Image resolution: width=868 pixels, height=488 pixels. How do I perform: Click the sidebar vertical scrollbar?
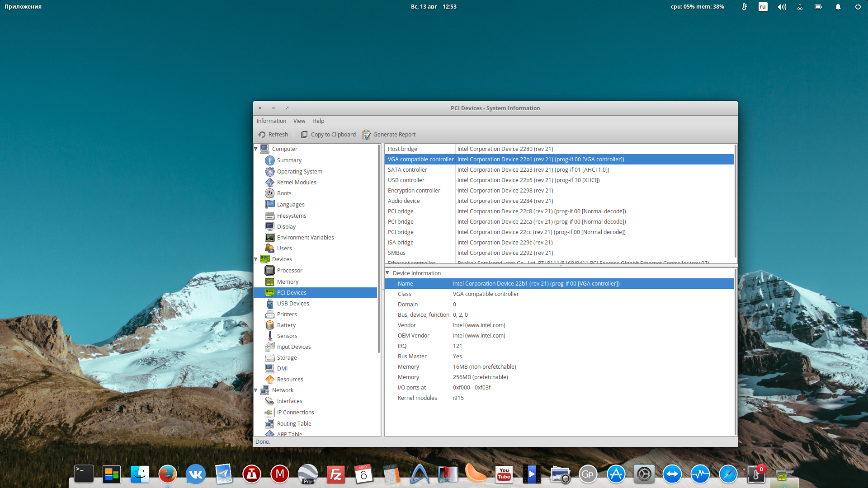pos(379,249)
